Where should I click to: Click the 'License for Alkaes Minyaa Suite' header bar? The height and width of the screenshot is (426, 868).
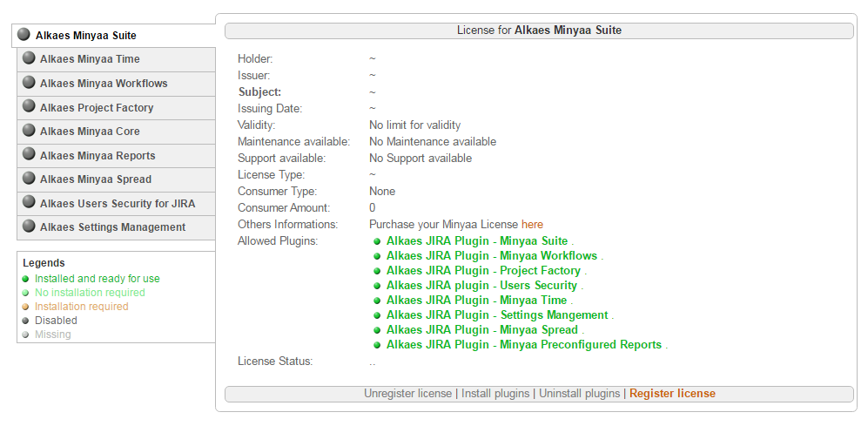pyautogui.click(x=539, y=30)
